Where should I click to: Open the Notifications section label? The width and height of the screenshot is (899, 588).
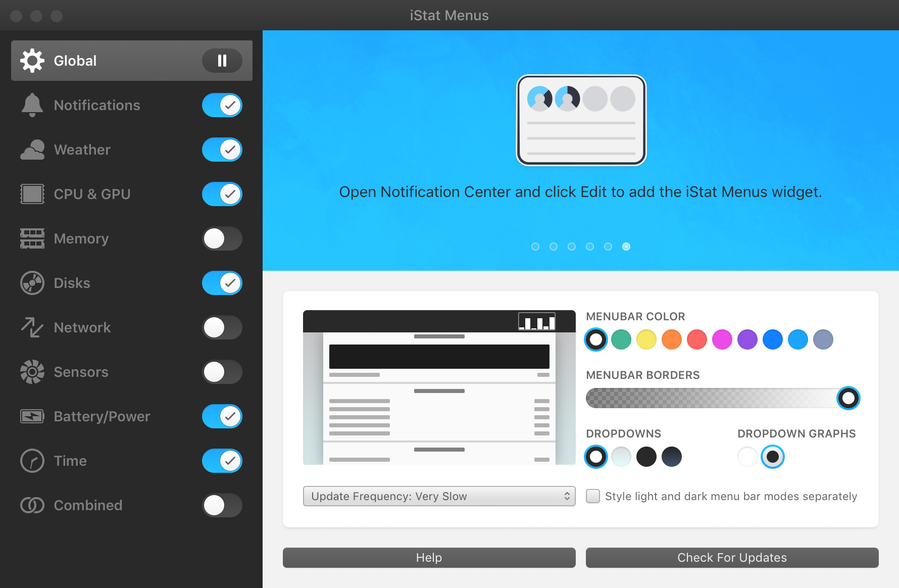click(x=97, y=105)
